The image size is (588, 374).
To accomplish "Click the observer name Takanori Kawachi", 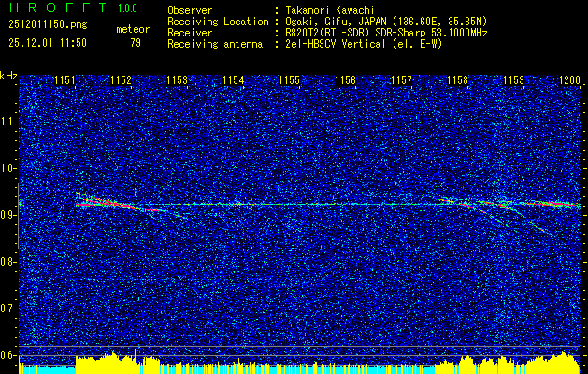I will [x=330, y=10].
